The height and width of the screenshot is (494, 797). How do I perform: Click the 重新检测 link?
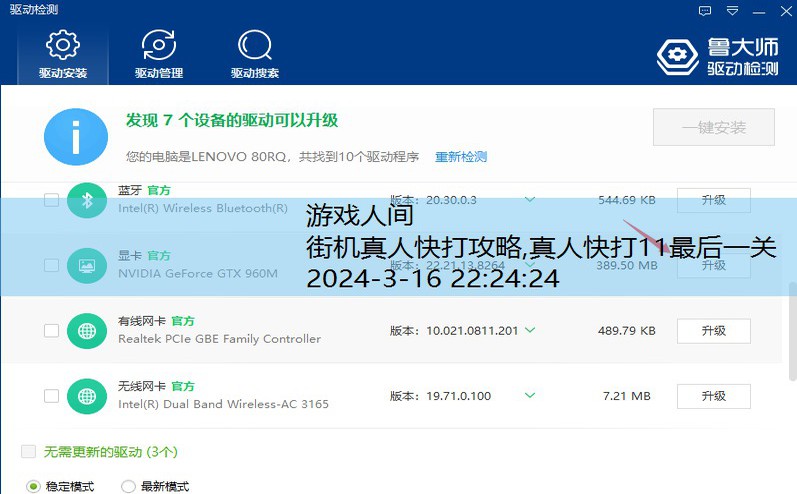point(461,157)
